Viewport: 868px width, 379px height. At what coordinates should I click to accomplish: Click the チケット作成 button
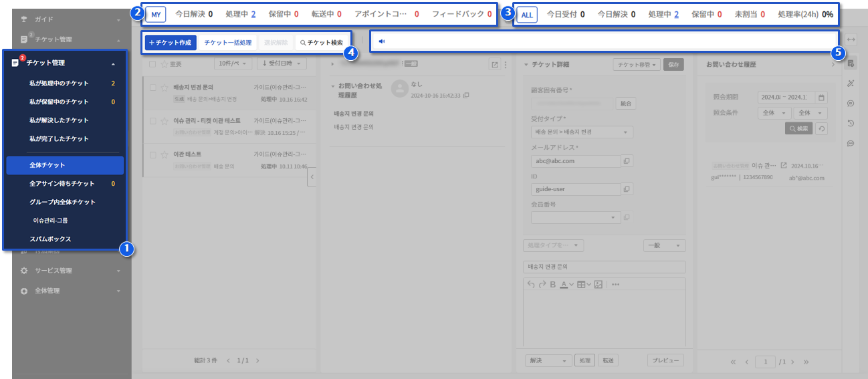click(170, 43)
